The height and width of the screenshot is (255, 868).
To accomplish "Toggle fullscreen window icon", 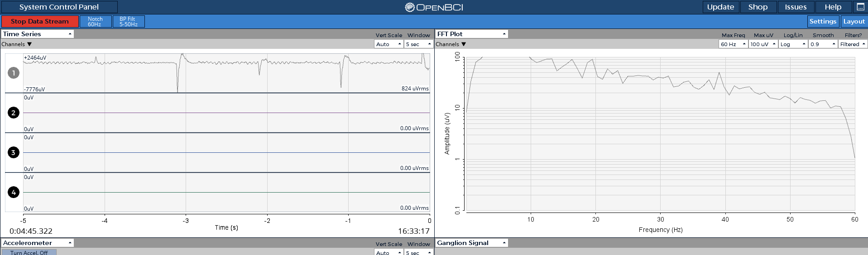I will 860,7.
